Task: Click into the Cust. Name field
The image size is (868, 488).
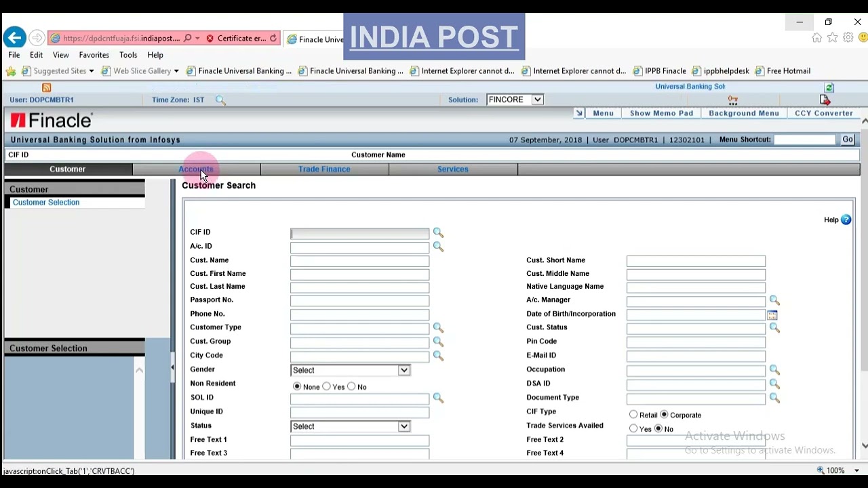Action: coord(359,261)
